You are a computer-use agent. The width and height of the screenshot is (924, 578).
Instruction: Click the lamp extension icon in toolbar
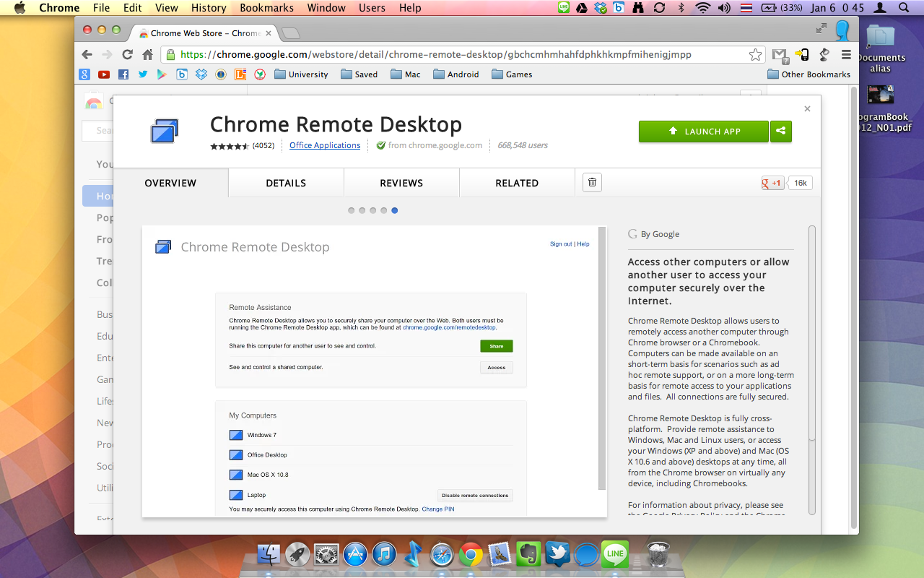tap(824, 55)
